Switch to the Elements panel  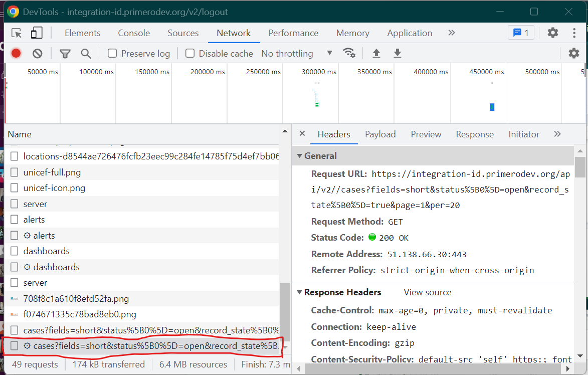[83, 33]
